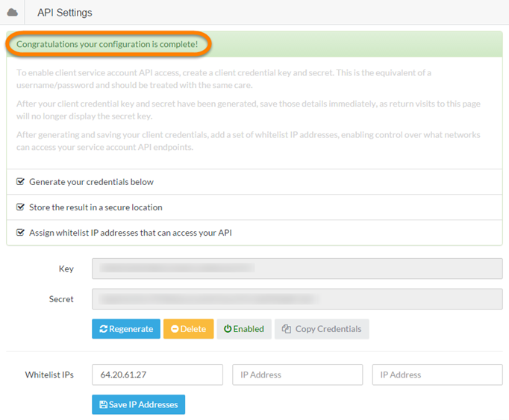This screenshot has height=420, width=509.
Task: Click the rightmost empty IP Address field
Action: [x=437, y=374]
